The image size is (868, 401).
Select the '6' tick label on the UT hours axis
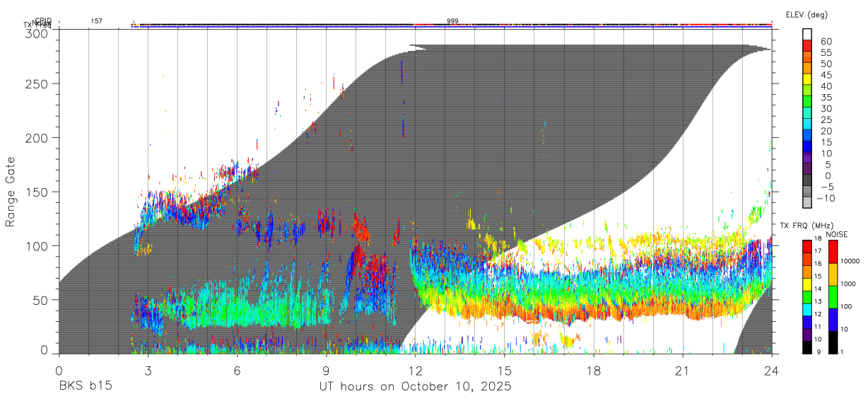tap(237, 370)
